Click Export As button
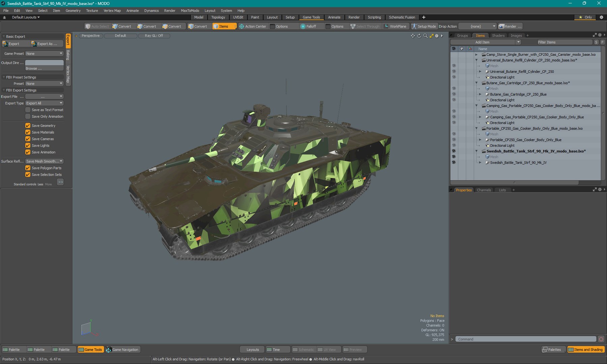Image resolution: width=607 pixels, height=364 pixels. click(47, 44)
